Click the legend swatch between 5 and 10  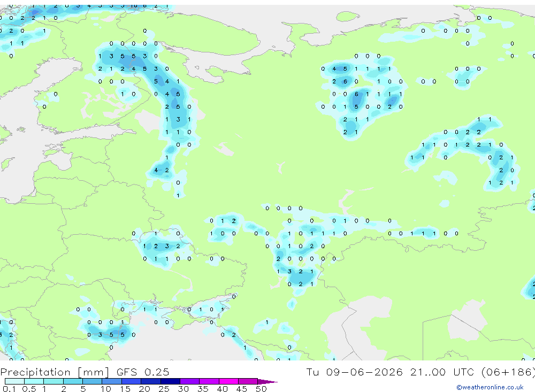(x=93, y=381)
